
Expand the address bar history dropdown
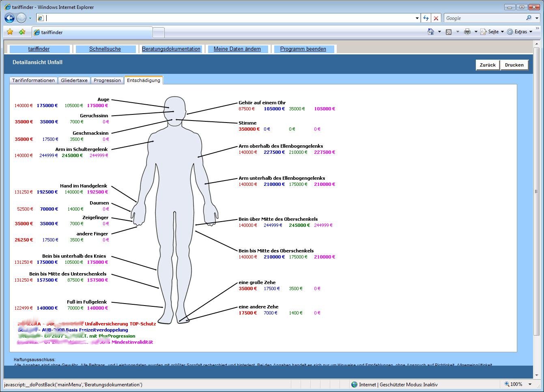pos(417,18)
